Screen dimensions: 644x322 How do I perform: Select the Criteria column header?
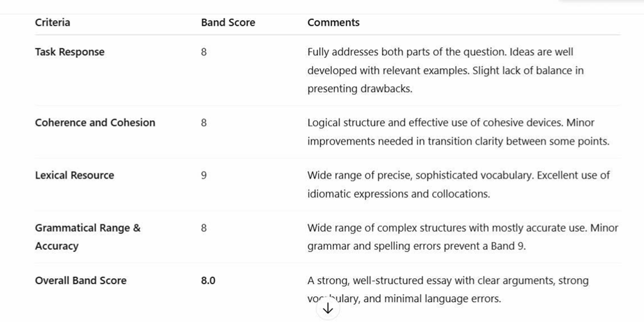coord(52,22)
